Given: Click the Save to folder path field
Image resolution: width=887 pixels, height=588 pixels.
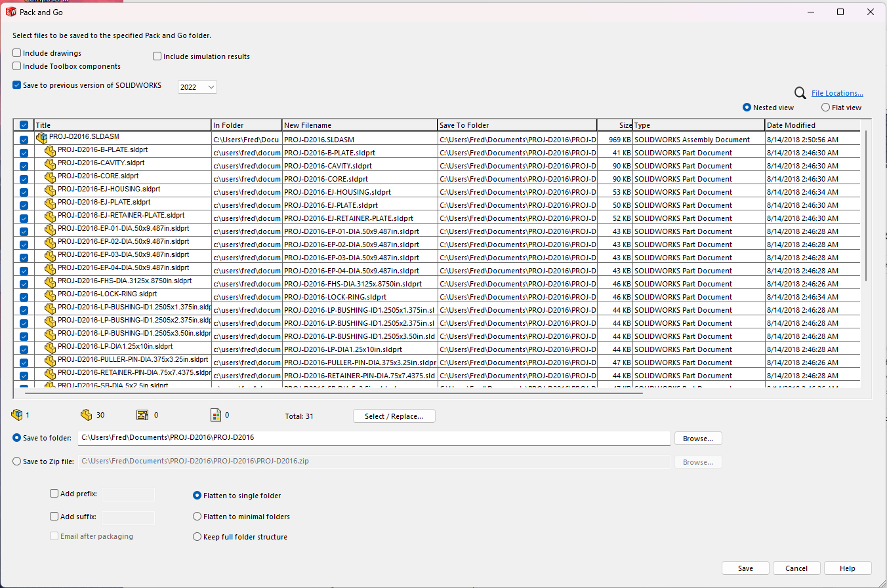Looking at the screenshot, I should (374, 438).
